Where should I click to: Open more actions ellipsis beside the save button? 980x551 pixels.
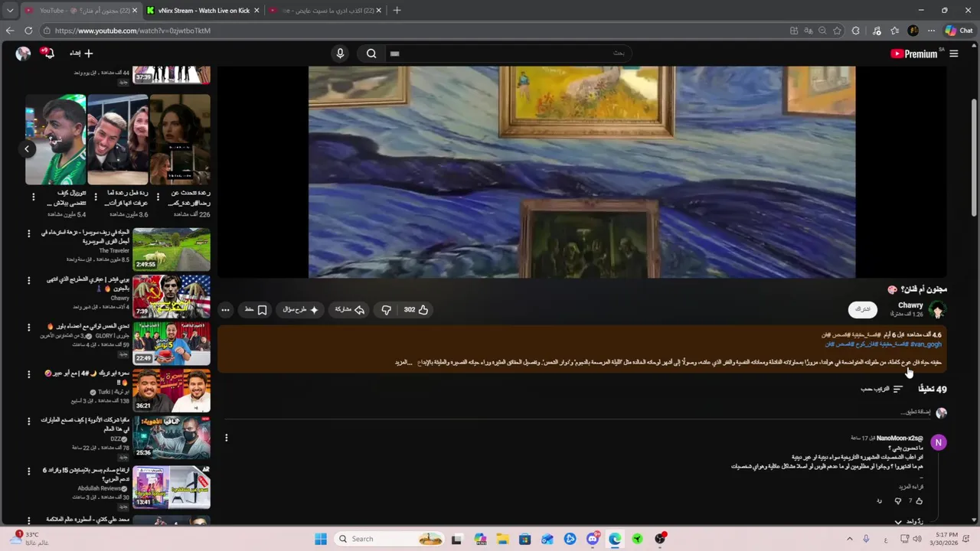tap(225, 310)
